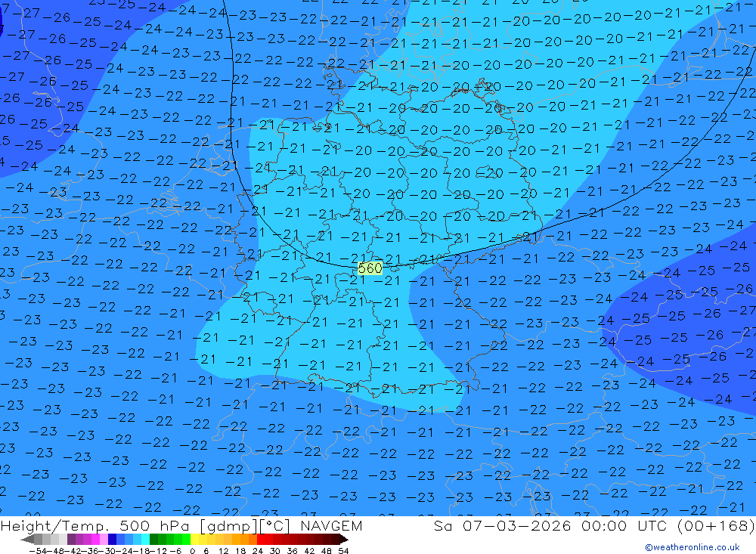Open the weatheronline.co.uk copyright link
Viewport: 756px width, 554px height.
[692, 547]
